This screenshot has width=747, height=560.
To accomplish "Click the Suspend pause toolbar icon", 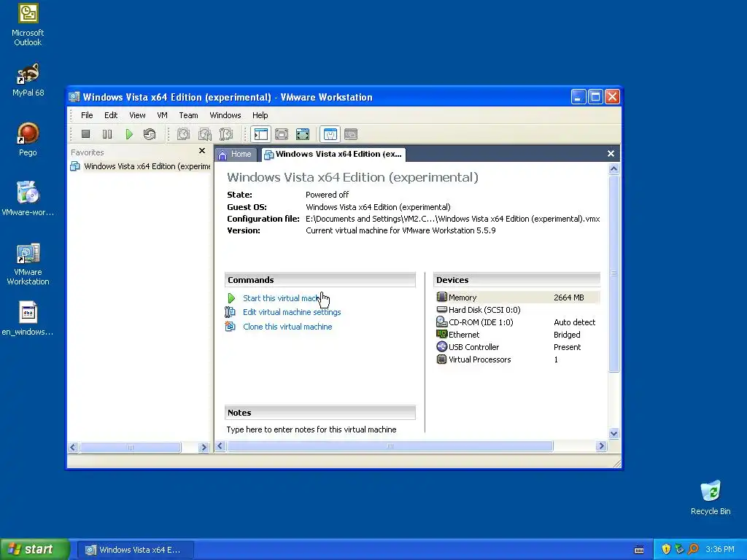I will 107,134.
